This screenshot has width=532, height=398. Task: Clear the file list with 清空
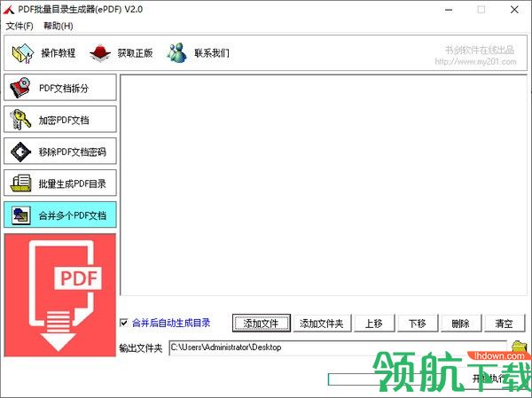(x=505, y=323)
